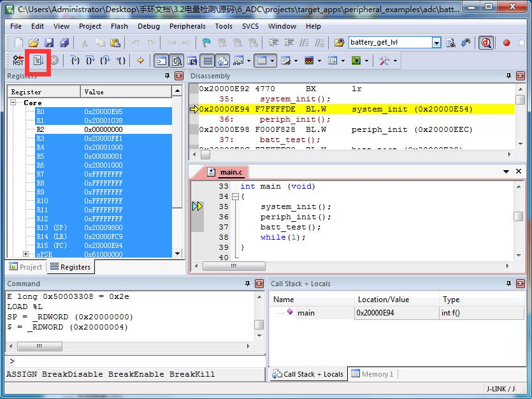Select the main row in Call Stack
Viewport: 532px width, 399px height.
click(x=397, y=313)
